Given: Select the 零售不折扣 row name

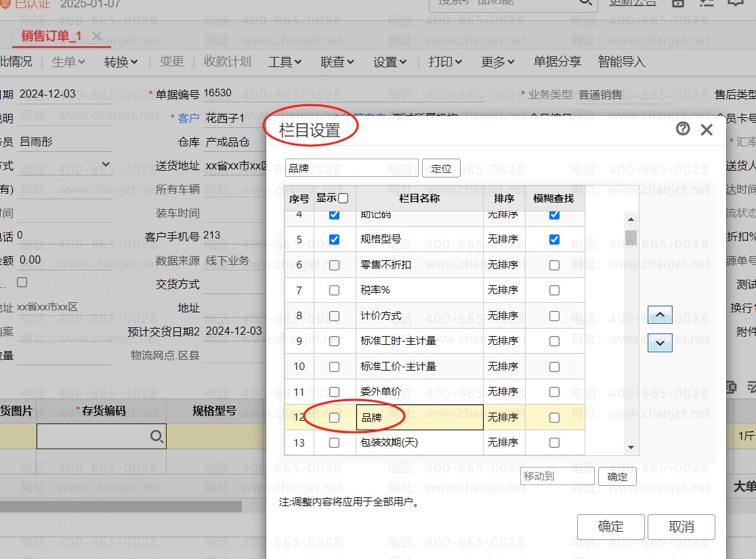Looking at the screenshot, I should tap(385, 264).
